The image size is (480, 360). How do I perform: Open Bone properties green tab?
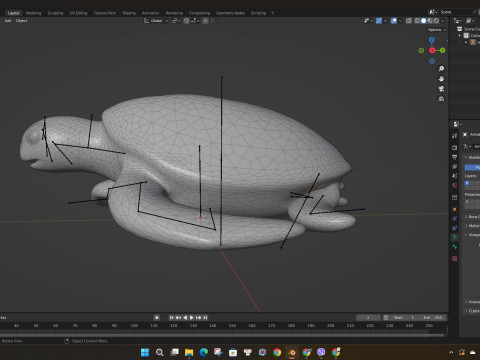(x=455, y=247)
